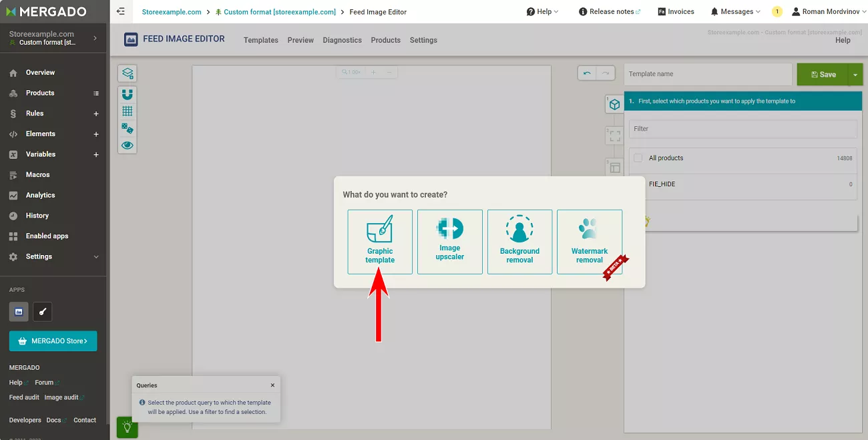Add new variable with plus icon

point(96,155)
